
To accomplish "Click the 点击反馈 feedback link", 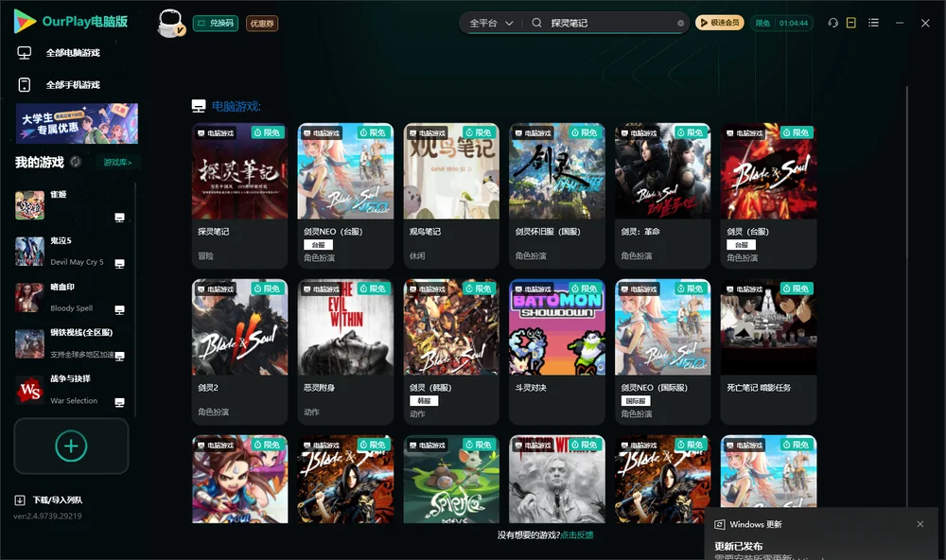I will click(x=577, y=534).
